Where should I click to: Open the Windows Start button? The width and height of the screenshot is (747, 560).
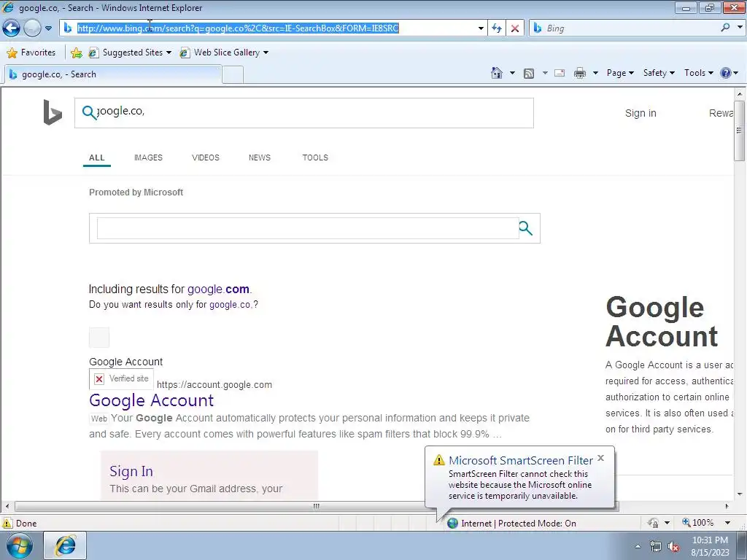pos(19,545)
